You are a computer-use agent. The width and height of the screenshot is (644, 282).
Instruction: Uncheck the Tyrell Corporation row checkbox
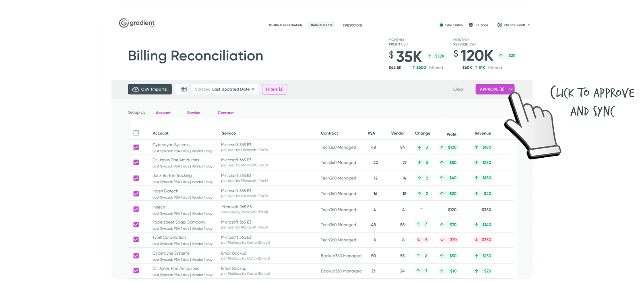tap(136, 239)
